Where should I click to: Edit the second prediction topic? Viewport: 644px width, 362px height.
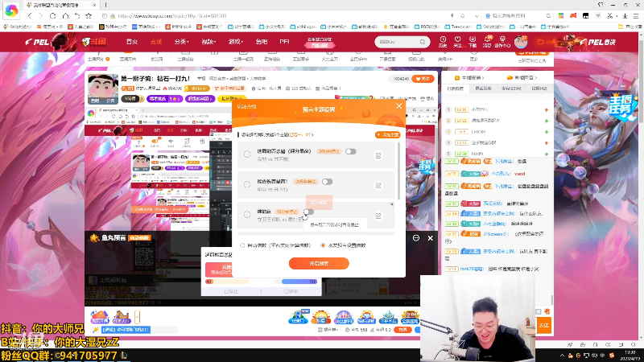[378, 186]
